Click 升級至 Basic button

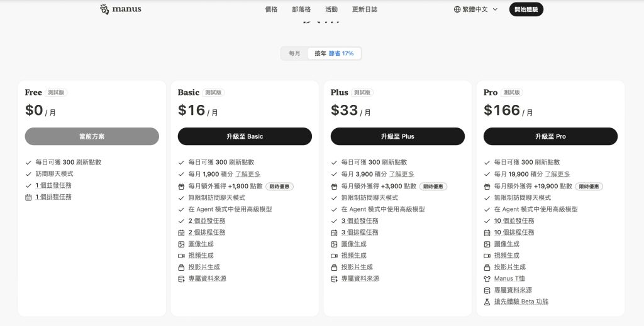(x=245, y=136)
